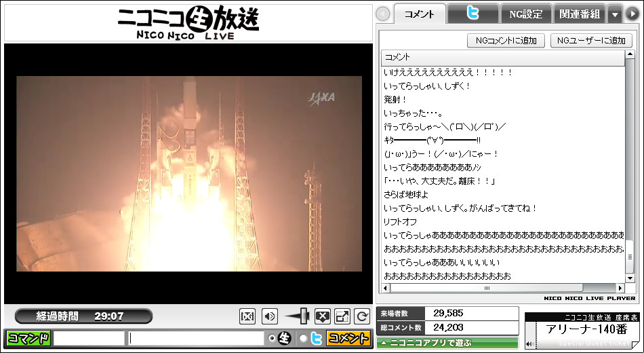This screenshot has width=644, height=353.
Task: Click the NGコメントに追加 button
Action: pos(506,40)
